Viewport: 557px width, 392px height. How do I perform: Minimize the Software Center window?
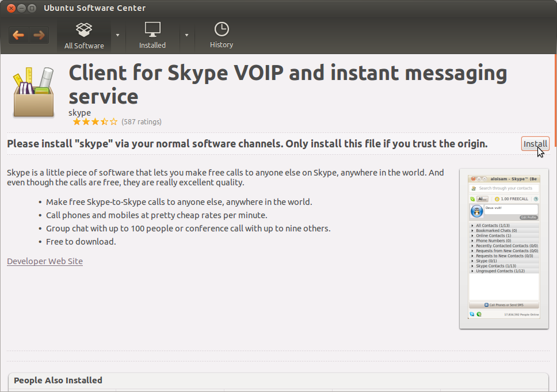[x=21, y=8]
